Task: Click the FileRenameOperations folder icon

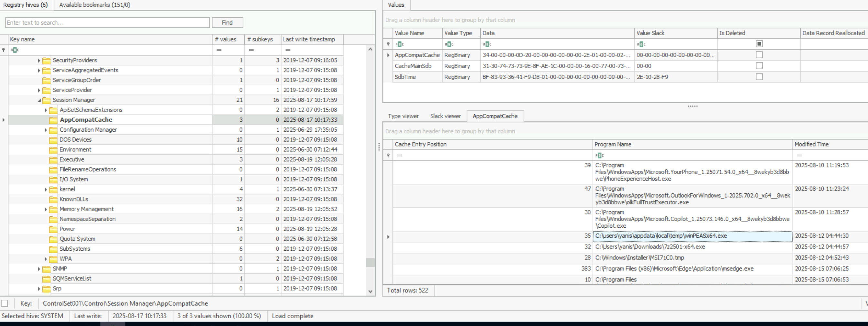Action: tap(53, 169)
